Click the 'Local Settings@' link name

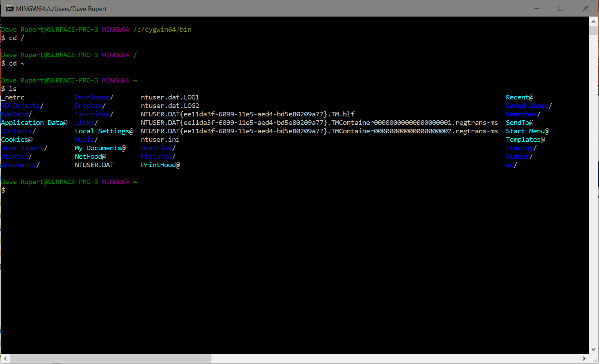point(104,131)
